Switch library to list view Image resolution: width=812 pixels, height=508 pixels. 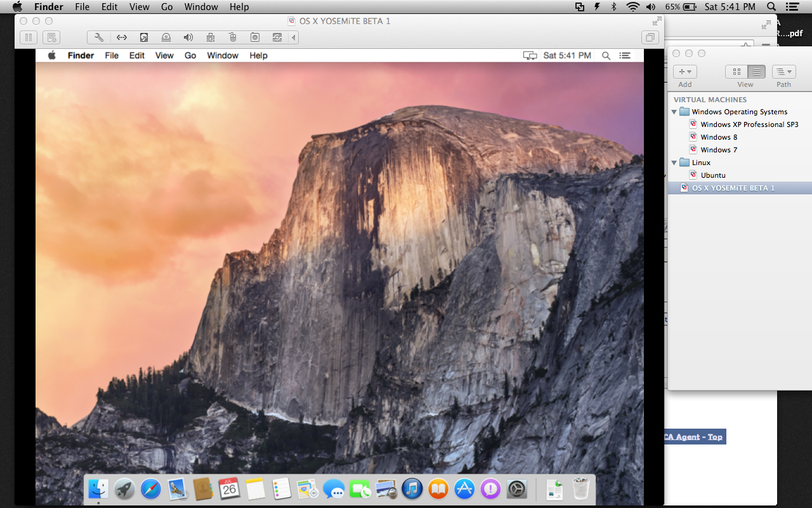[756, 72]
